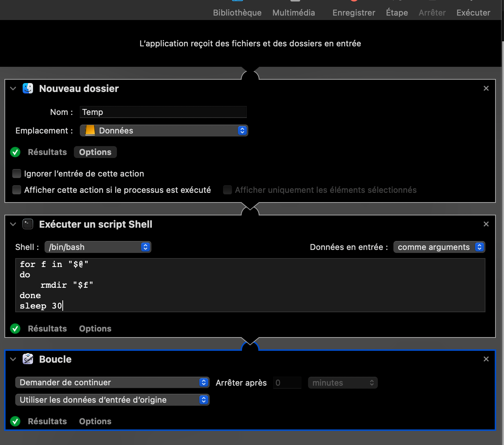This screenshot has height=445, width=504.
Task: Show Résultats for the Boucle action
Action: 48,421
